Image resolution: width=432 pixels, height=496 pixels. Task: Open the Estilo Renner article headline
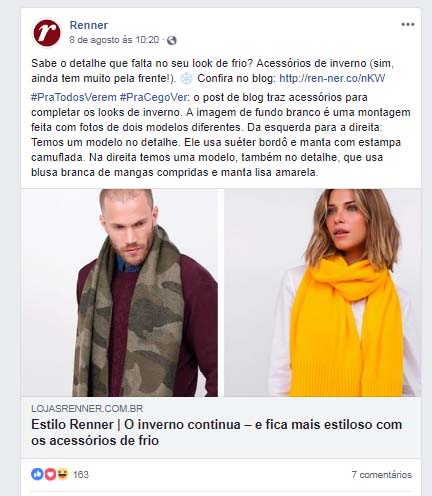217,432
